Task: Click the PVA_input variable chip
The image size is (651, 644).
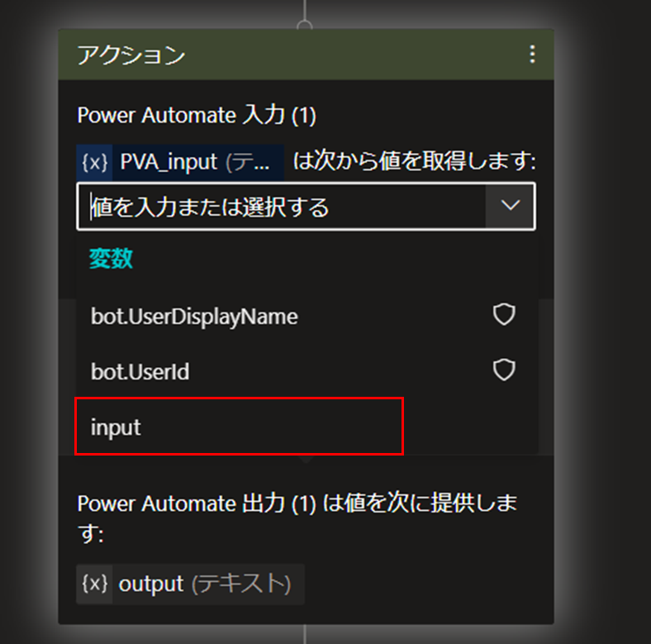Action: point(180,162)
